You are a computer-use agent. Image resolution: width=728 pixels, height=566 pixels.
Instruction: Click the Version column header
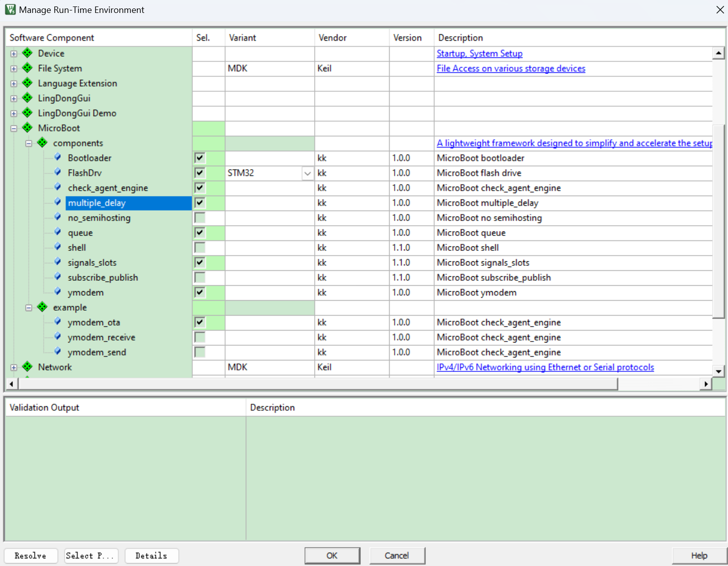pyautogui.click(x=412, y=38)
